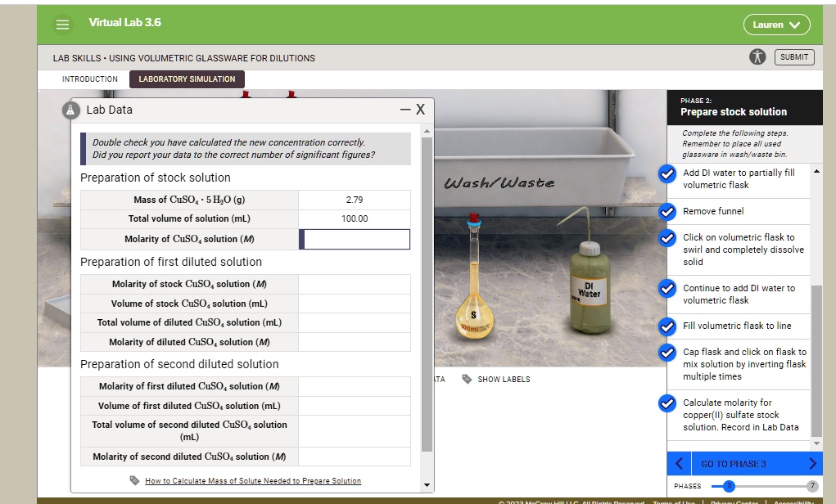This screenshot has width=836, height=504.
Task: Click the SHOW LABELS tag icon
Action: 466,379
